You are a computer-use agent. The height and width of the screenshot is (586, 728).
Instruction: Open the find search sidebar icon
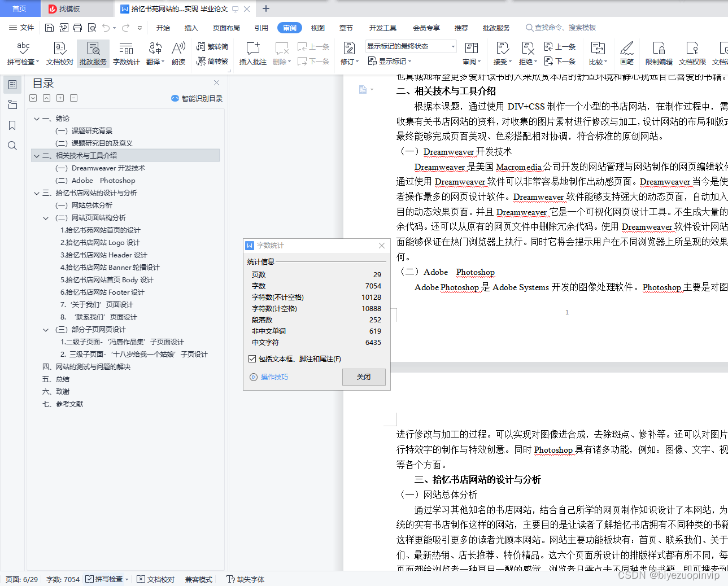tap(12, 146)
